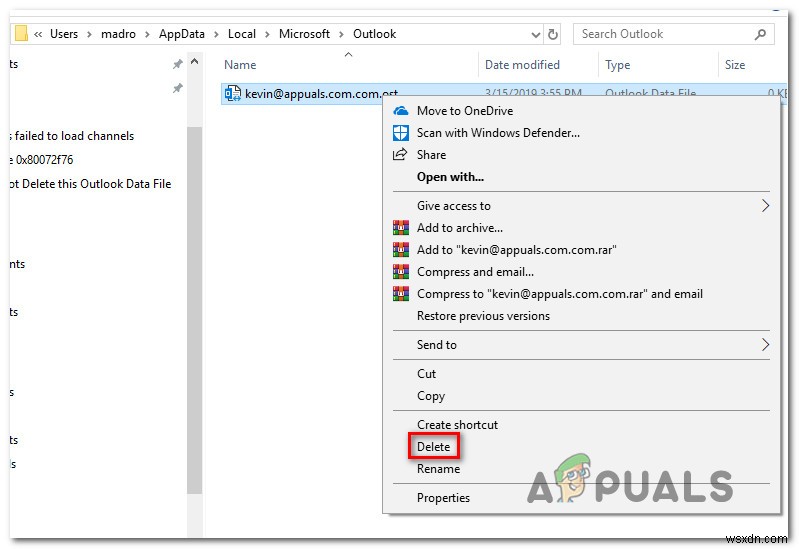Choose Compress and email...
799x549 pixels.
[475, 272]
